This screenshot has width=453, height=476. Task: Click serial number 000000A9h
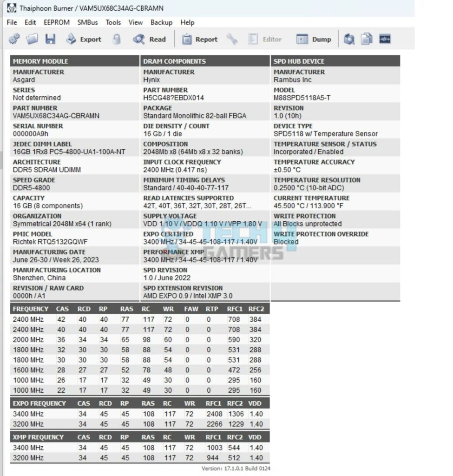(30, 134)
